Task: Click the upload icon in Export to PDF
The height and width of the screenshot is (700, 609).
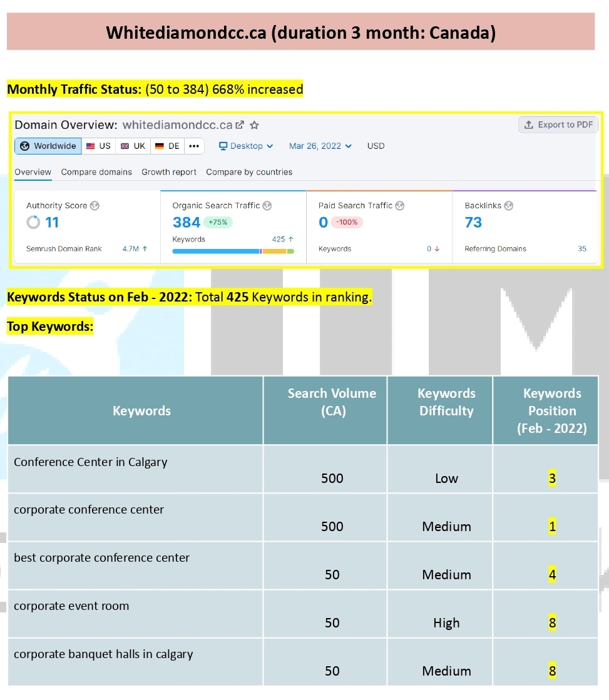Action: coord(529,124)
